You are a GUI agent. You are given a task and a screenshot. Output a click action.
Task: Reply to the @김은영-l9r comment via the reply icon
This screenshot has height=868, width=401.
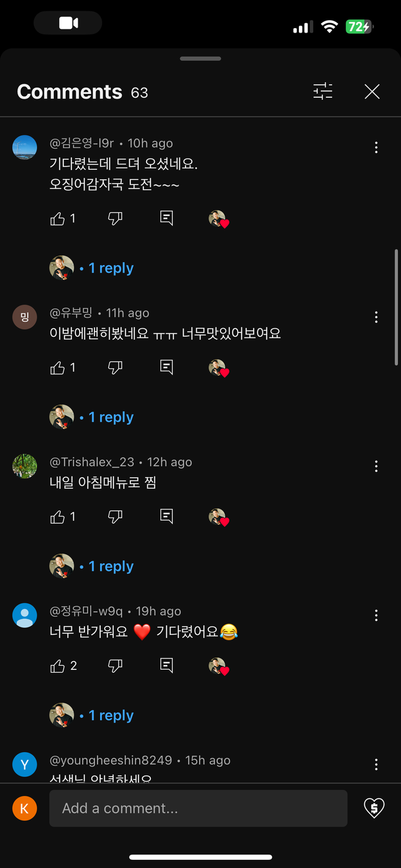[167, 219]
